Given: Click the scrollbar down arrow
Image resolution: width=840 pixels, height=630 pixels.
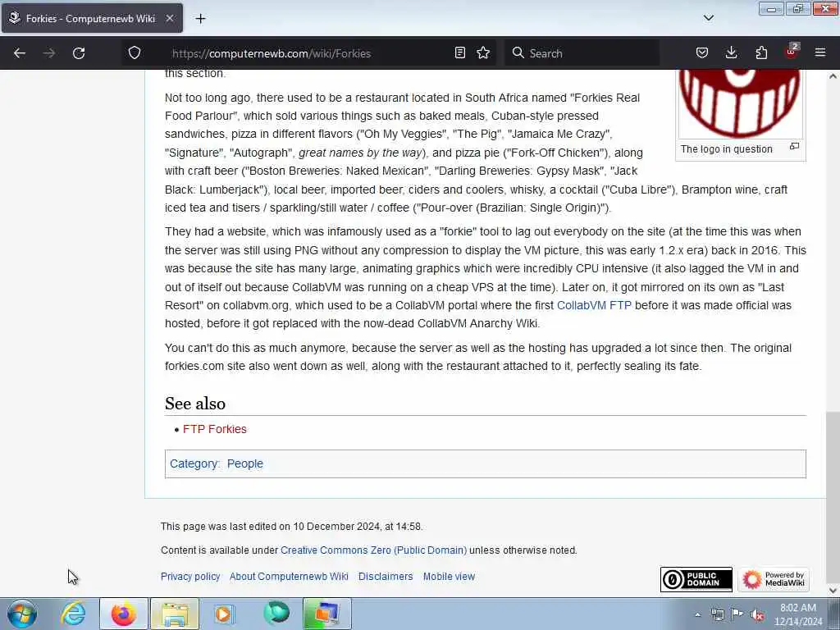Looking at the screenshot, I should pyautogui.click(x=833, y=591).
